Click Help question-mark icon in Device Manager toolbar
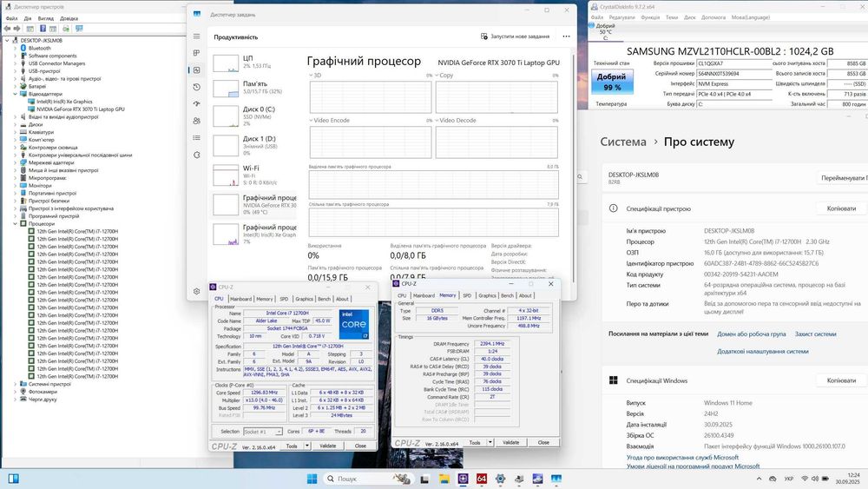 [43, 29]
